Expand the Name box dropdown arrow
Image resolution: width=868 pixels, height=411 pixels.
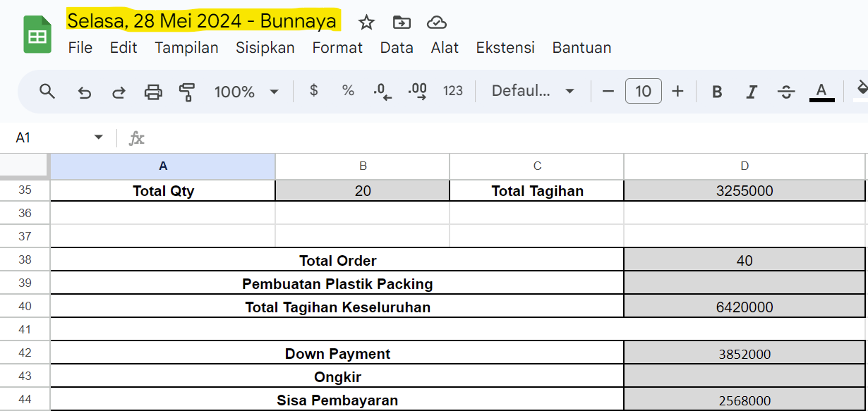pos(98,137)
